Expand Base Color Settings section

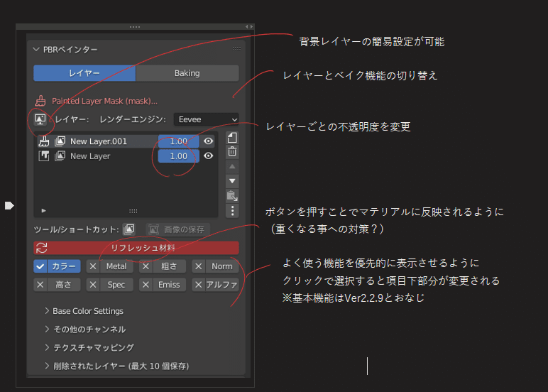click(84, 311)
